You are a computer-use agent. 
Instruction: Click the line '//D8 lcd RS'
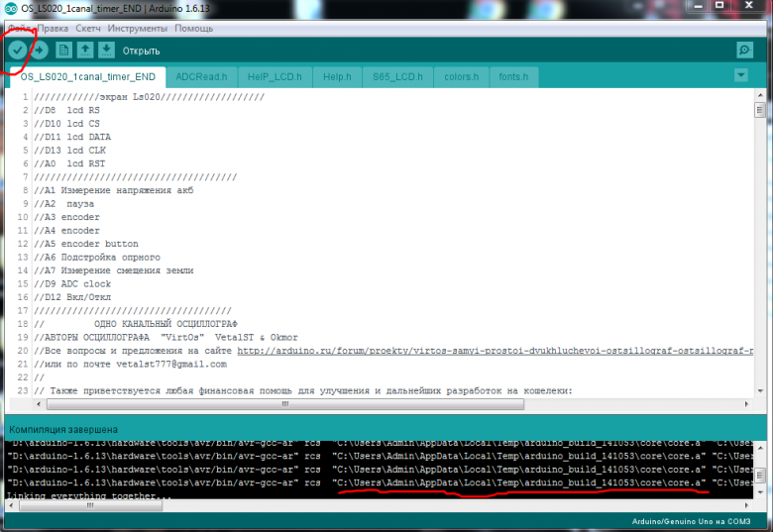66,110
